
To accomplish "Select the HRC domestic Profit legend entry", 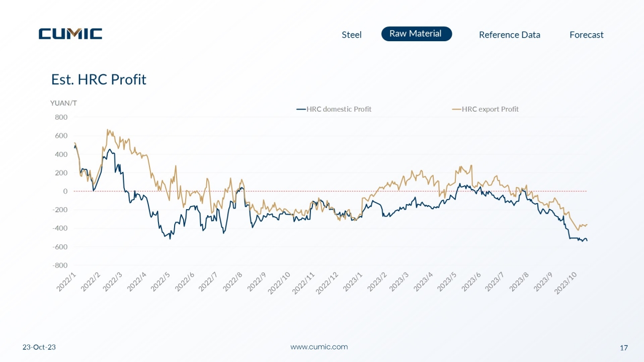I will tap(334, 109).
